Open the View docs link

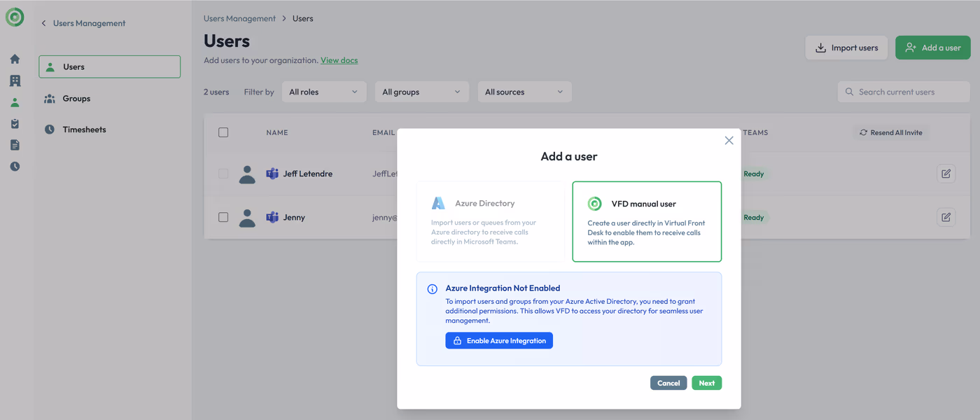[339, 60]
